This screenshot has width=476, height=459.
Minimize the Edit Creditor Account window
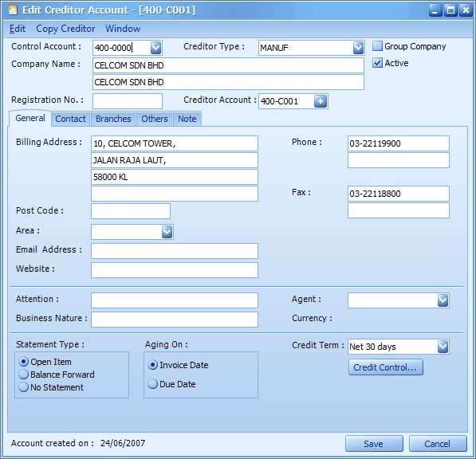click(435, 10)
